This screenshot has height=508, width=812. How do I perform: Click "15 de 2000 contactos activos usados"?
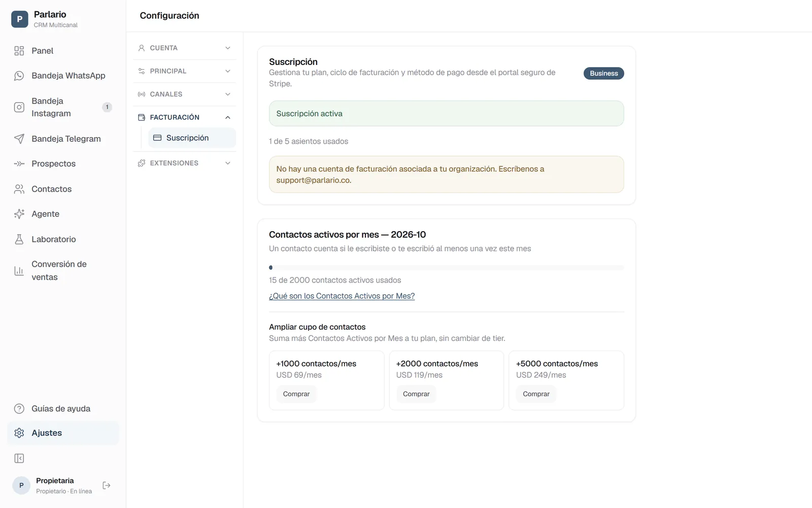click(335, 280)
